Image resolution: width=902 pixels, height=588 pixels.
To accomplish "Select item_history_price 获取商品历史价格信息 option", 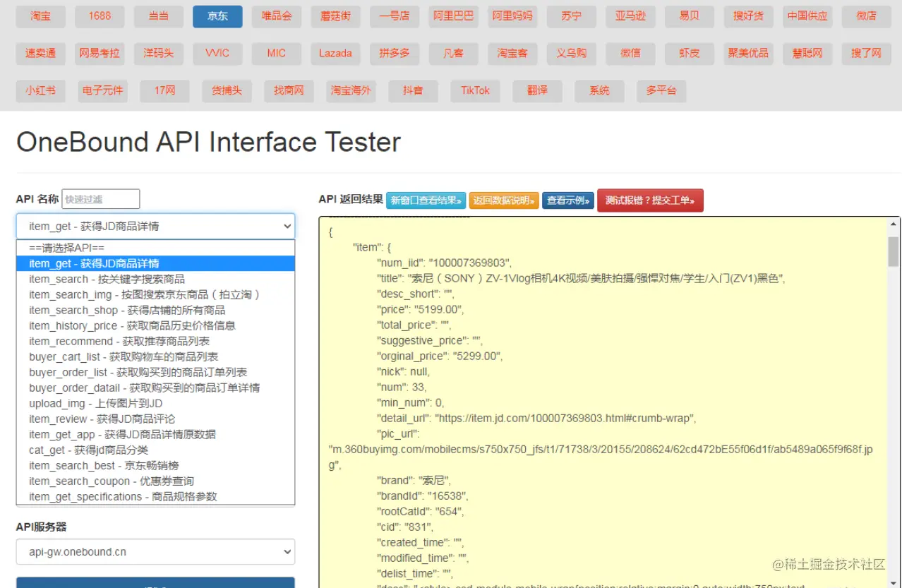I will pyautogui.click(x=155, y=325).
